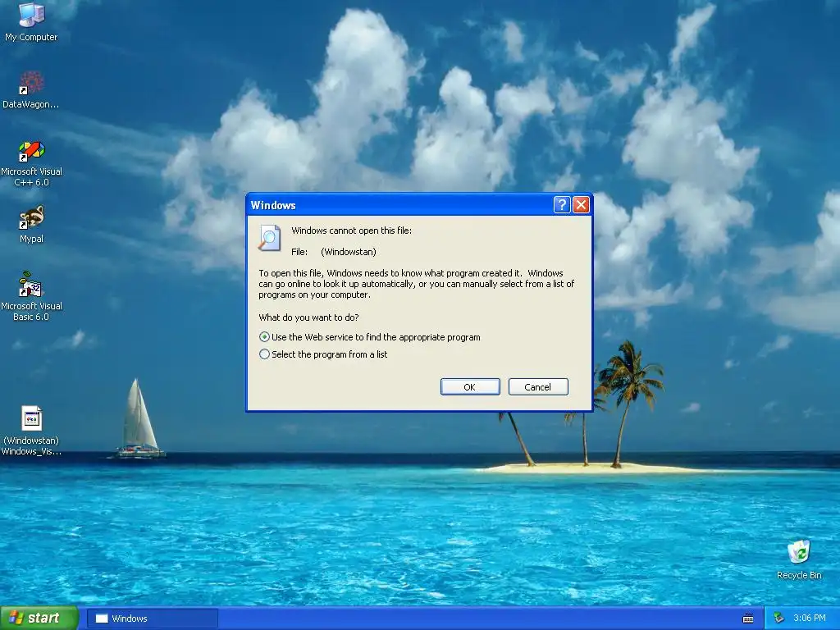
Task: Click the keyboard icon on the taskbar
Action: tap(748, 619)
